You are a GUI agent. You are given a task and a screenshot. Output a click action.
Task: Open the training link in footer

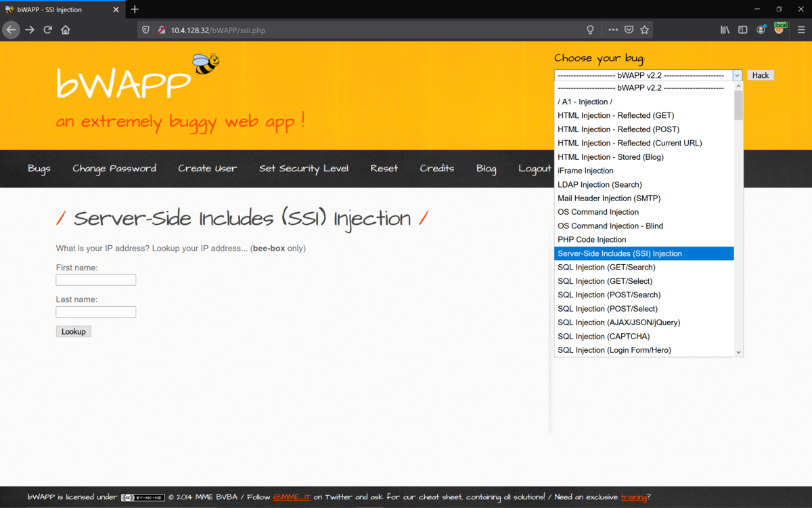click(634, 497)
